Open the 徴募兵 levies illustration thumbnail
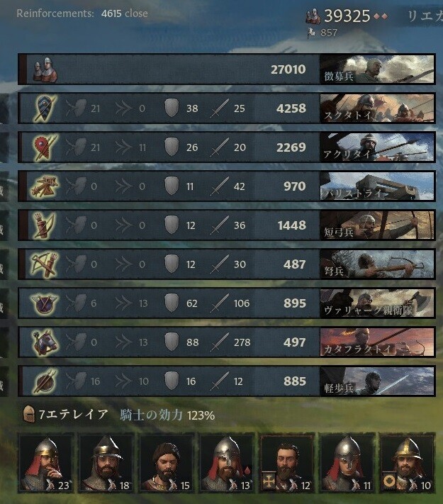The width and height of the screenshot is (443, 504). (x=377, y=69)
